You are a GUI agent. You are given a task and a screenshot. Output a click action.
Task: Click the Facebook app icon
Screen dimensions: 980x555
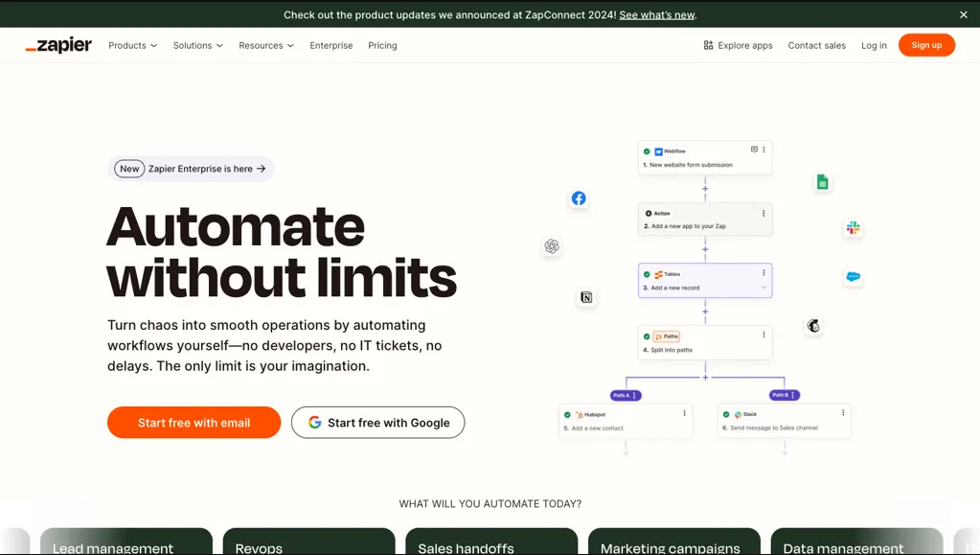coord(579,198)
